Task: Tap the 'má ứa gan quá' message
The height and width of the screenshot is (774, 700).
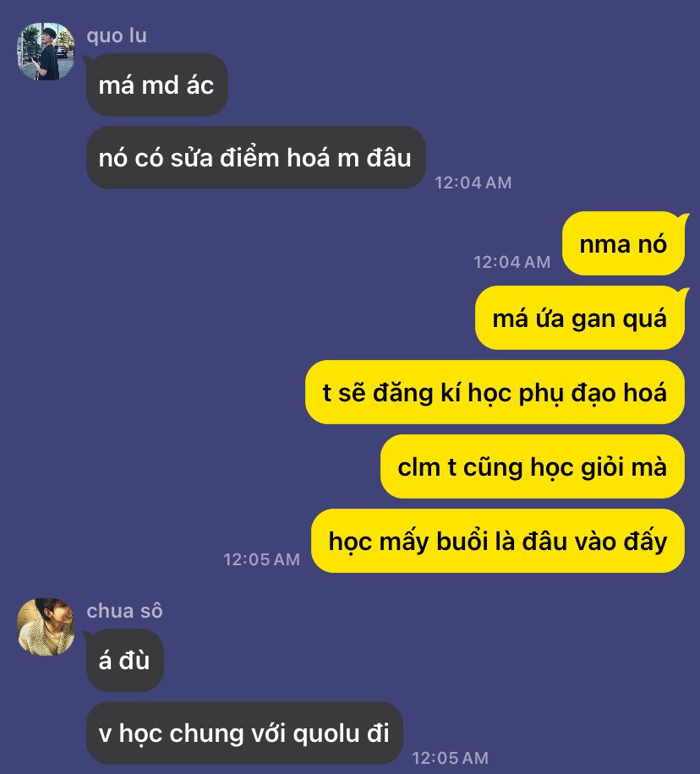Action: coord(580,318)
